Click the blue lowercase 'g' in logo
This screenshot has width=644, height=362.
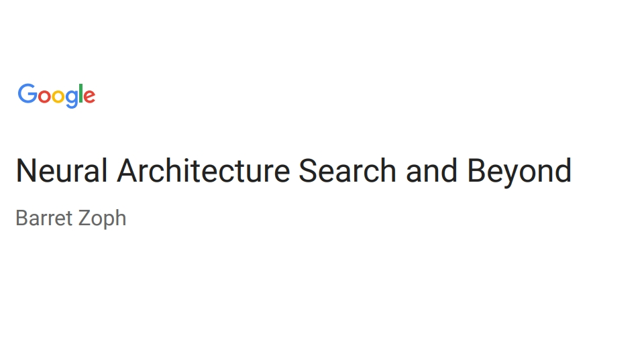click(x=72, y=99)
